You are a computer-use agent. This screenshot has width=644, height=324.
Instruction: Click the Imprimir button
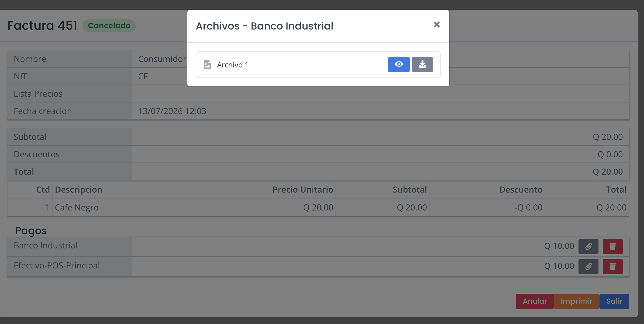coord(577,301)
